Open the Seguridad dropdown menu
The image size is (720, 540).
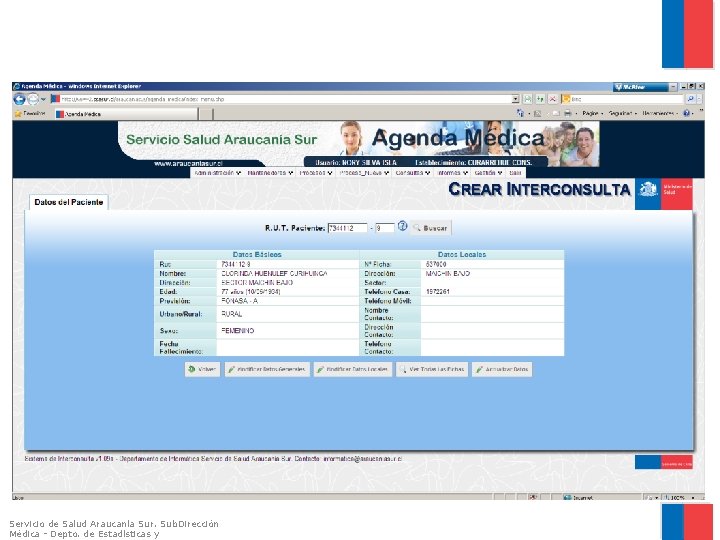tap(622, 113)
